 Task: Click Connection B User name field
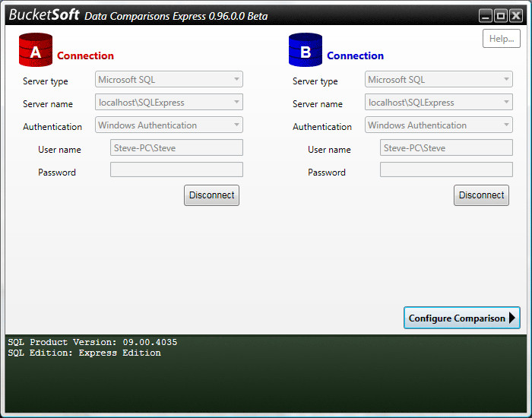[446, 147]
